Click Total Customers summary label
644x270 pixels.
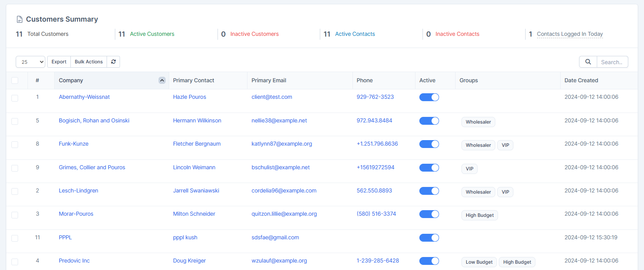coord(48,34)
